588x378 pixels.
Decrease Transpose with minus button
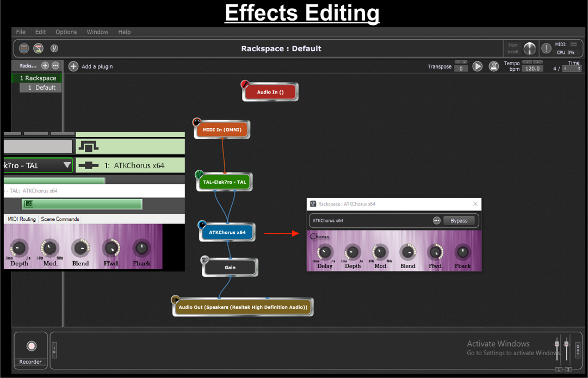458,62
